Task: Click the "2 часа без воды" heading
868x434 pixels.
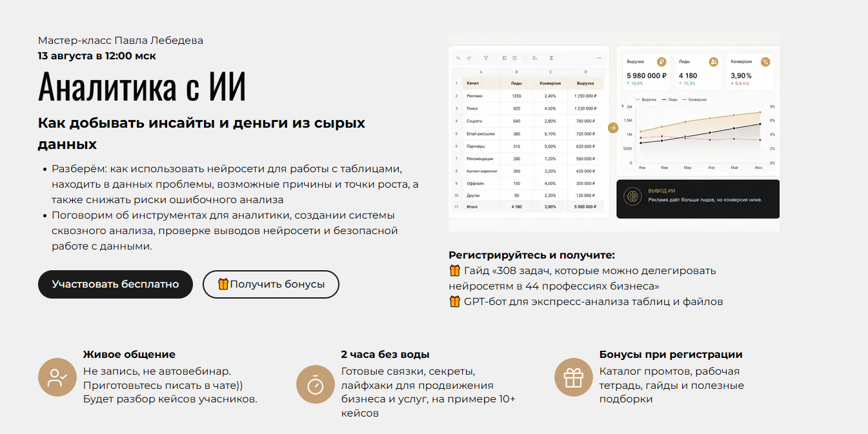Action: coord(385,355)
